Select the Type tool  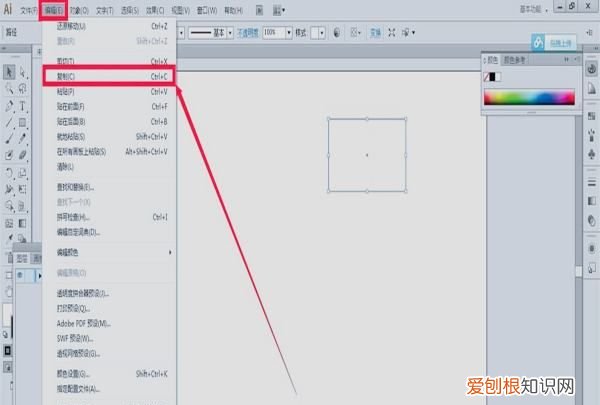click(23, 106)
